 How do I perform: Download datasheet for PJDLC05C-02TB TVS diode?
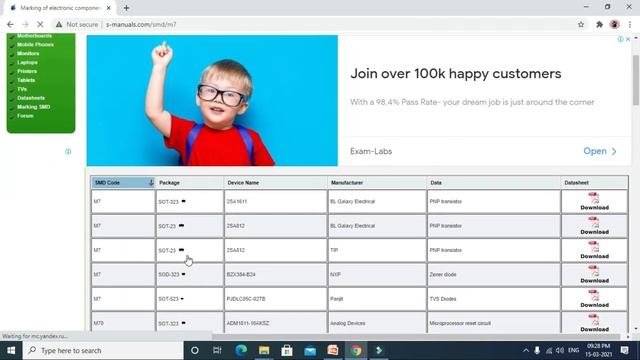[x=594, y=299]
